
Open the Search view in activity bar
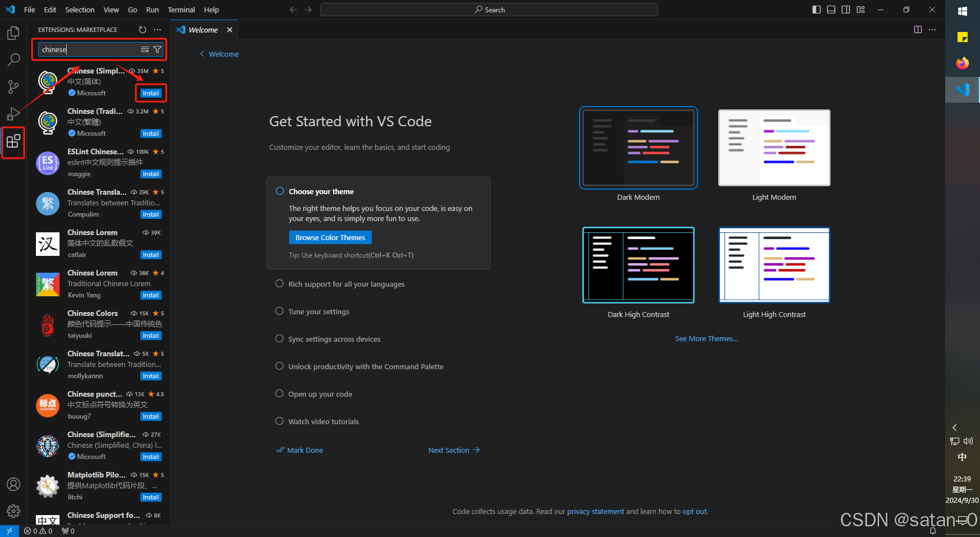pyautogui.click(x=13, y=59)
